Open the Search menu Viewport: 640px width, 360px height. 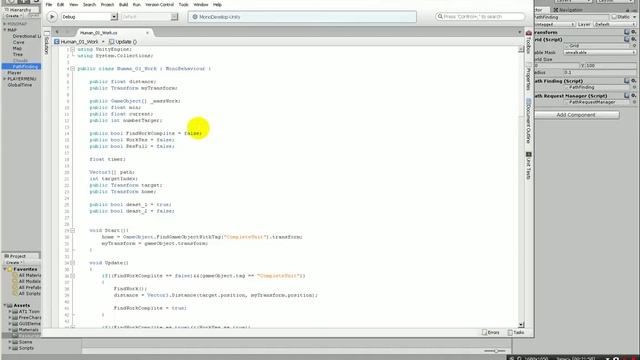89,4
